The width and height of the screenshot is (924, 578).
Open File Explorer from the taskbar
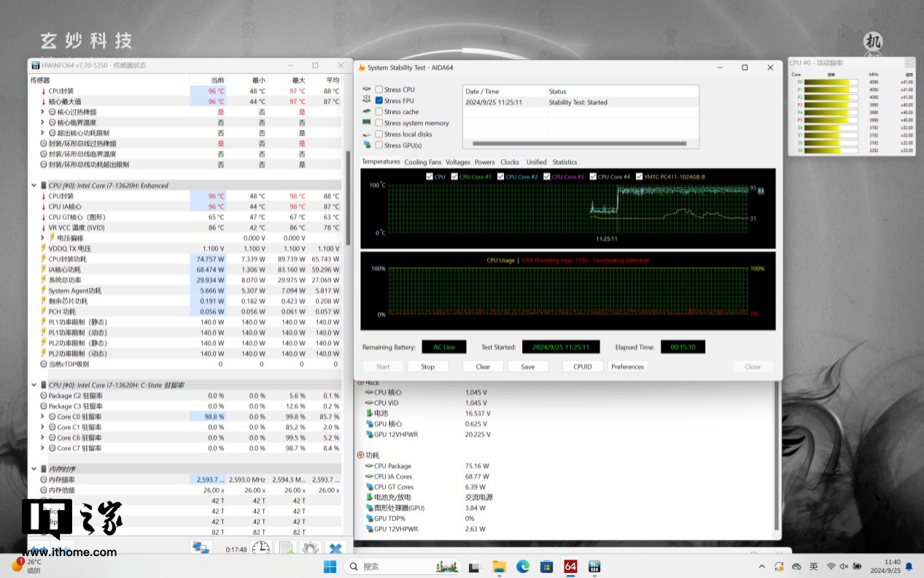499,566
